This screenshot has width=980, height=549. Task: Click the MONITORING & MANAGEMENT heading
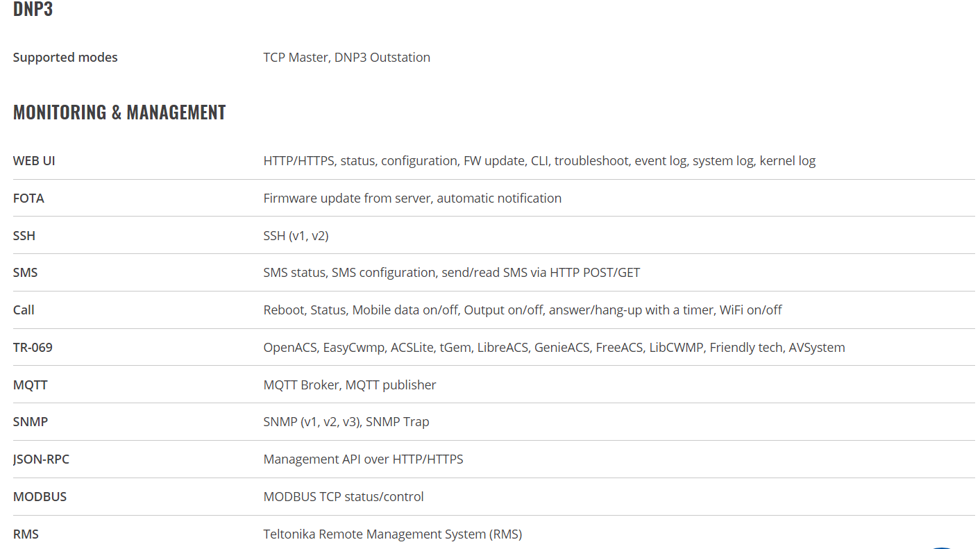tap(119, 112)
